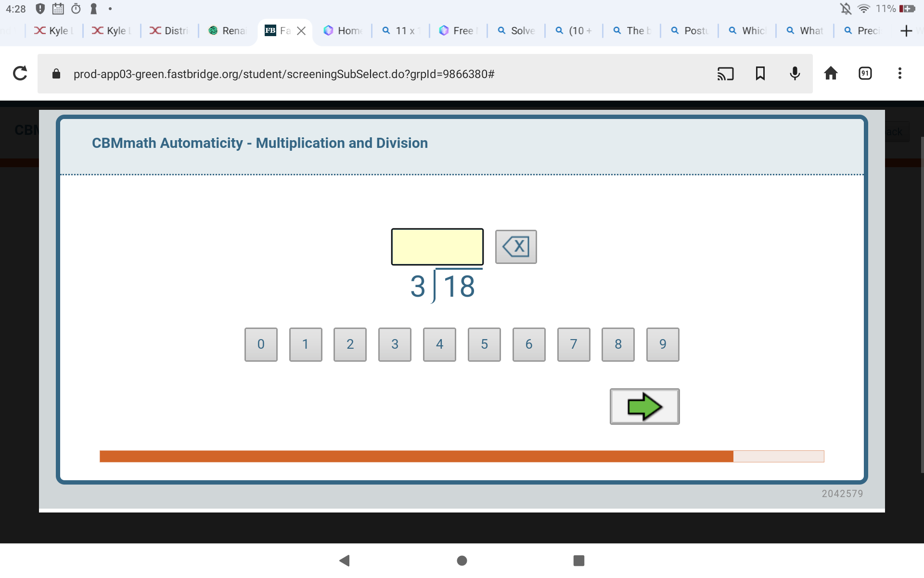Select digit button 8
Screen dimensions: 924x578
tap(617, 344)
